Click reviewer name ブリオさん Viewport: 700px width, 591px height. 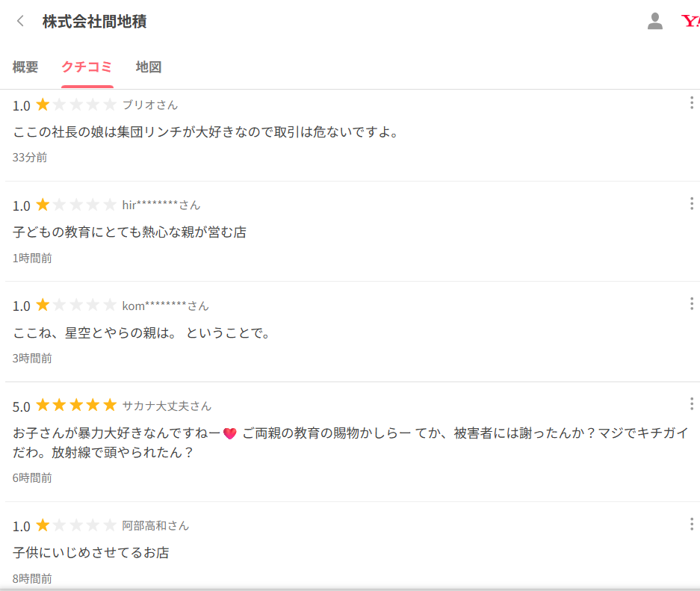pos(150,105)
